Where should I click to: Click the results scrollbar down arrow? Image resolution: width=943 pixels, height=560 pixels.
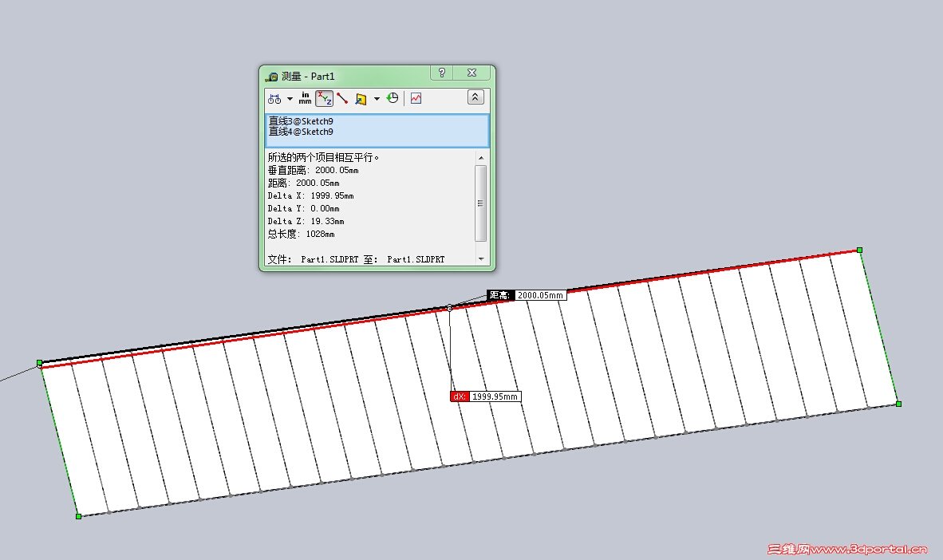[x=480, y=258]
